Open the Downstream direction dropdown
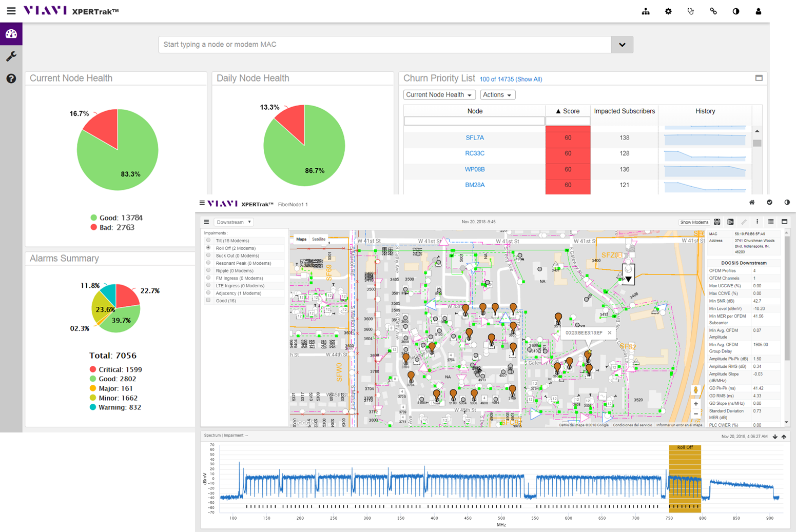This screenshot has height=532, width=796. (234, 222)
